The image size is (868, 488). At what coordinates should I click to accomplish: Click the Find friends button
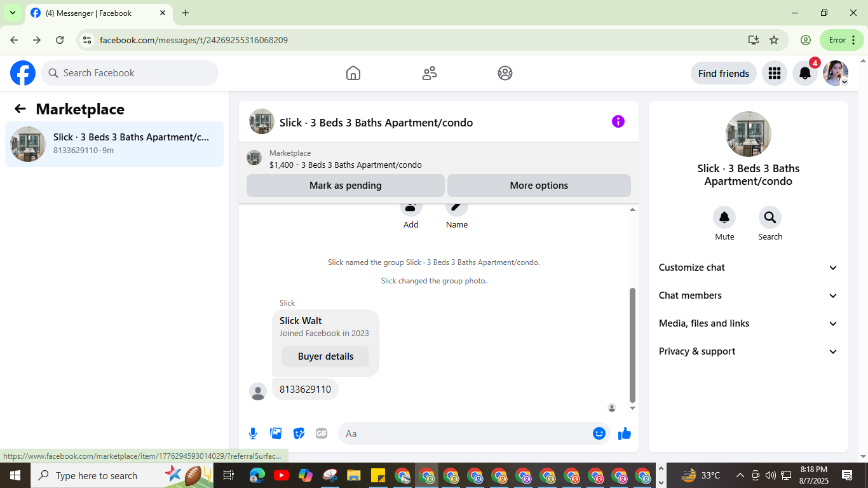click(x=724, y=74)
